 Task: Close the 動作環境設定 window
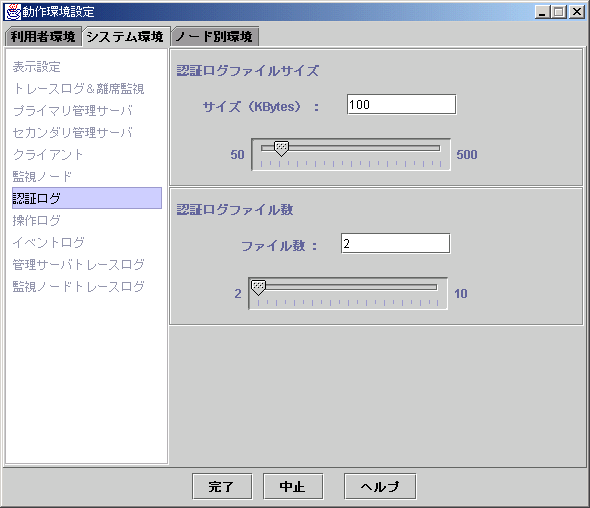pos(577,12)
